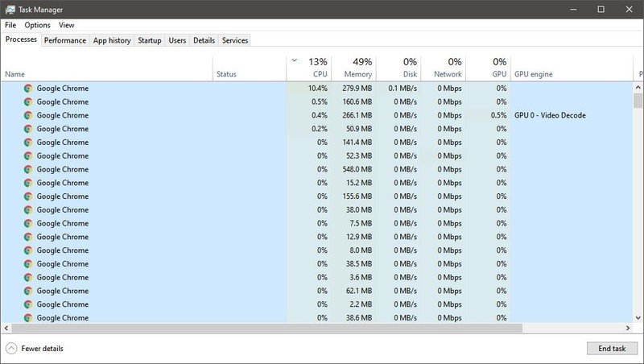Switch to the Services tab
Viewport: 644px width, 364px height.
[x=235, y=40]
